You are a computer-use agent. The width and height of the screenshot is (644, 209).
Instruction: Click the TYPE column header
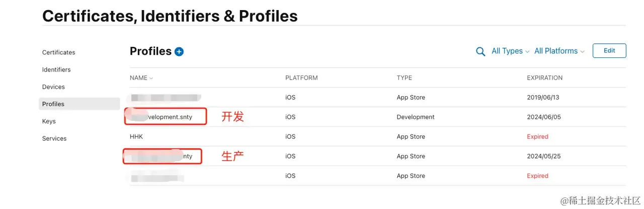(404, 78)
